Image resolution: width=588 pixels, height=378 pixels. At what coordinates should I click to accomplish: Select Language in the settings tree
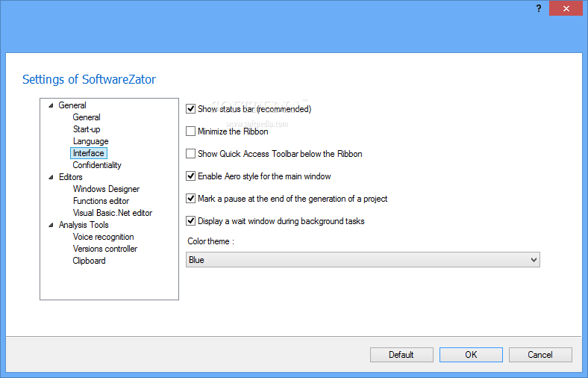click(x=91, y=141)
